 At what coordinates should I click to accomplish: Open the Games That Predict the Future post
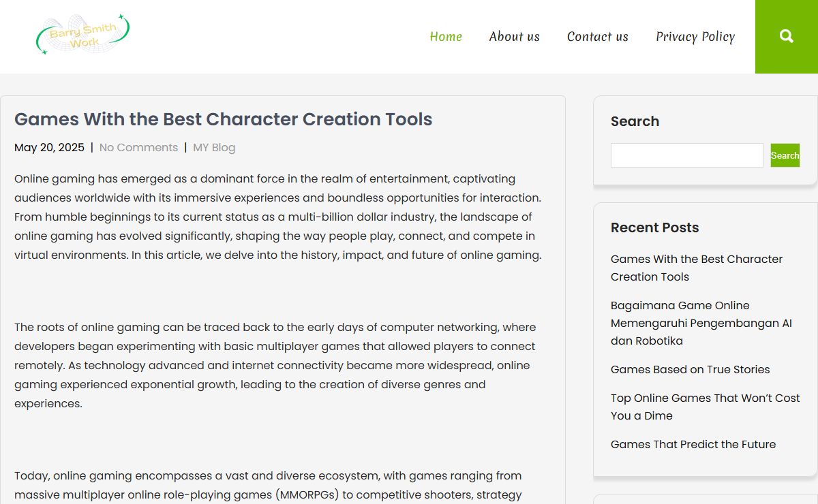(x=693, y=444)
